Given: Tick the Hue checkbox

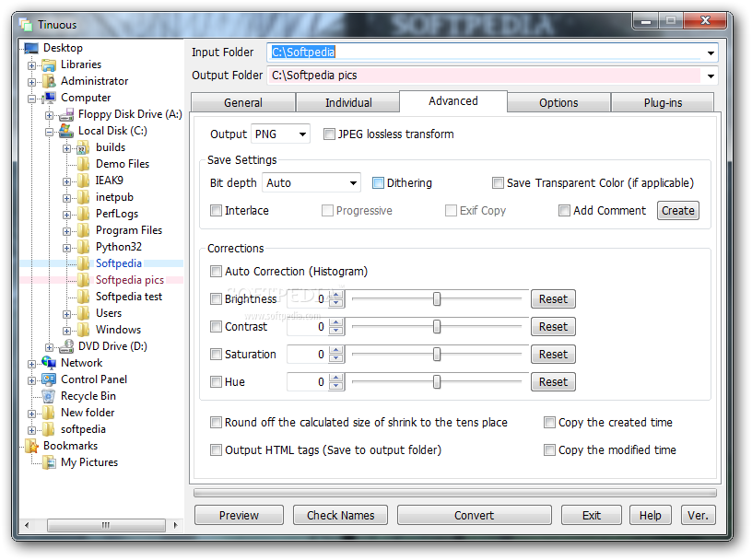Looking at the screenshot, I should click(x=216, y=382).
